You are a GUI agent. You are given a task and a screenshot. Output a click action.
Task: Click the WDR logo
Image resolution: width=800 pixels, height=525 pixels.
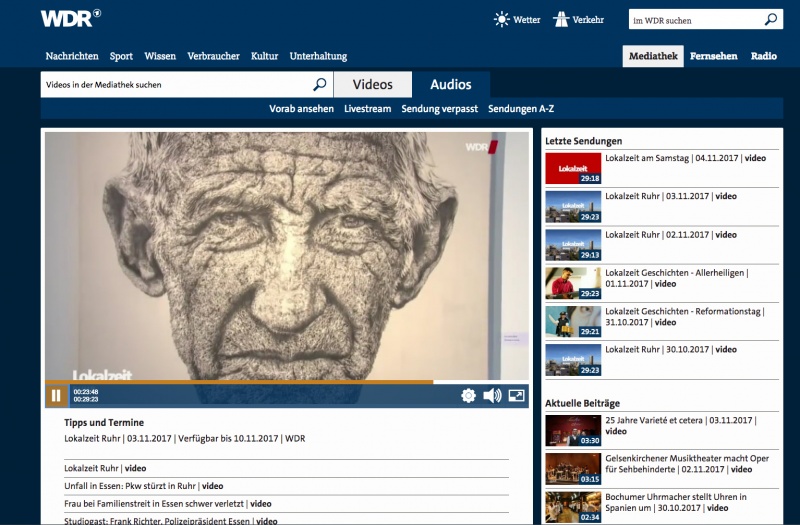[x=70, y=18]
